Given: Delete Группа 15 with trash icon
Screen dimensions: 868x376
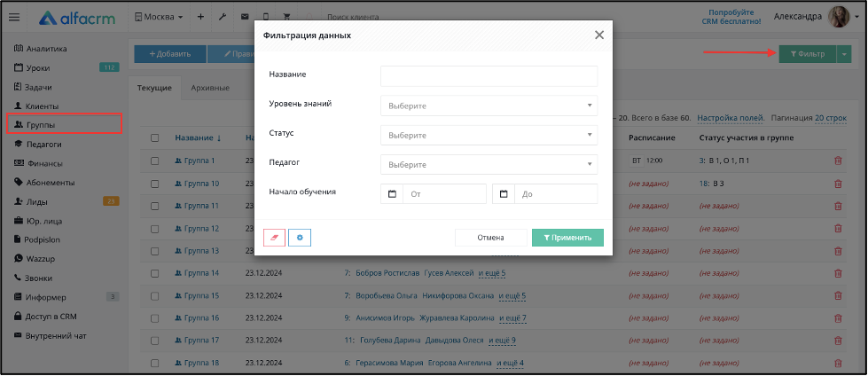Looking at the screenshot, I should click(838, 295).
